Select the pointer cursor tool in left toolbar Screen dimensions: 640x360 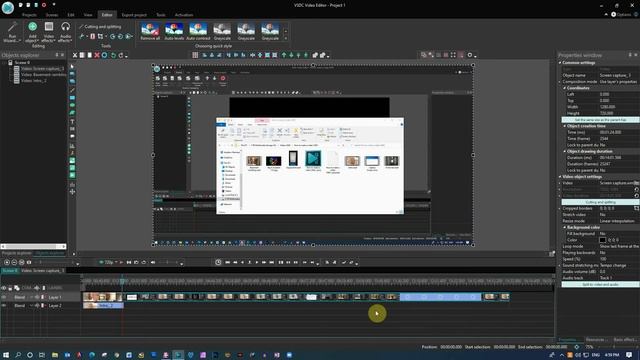pos(72,66)
